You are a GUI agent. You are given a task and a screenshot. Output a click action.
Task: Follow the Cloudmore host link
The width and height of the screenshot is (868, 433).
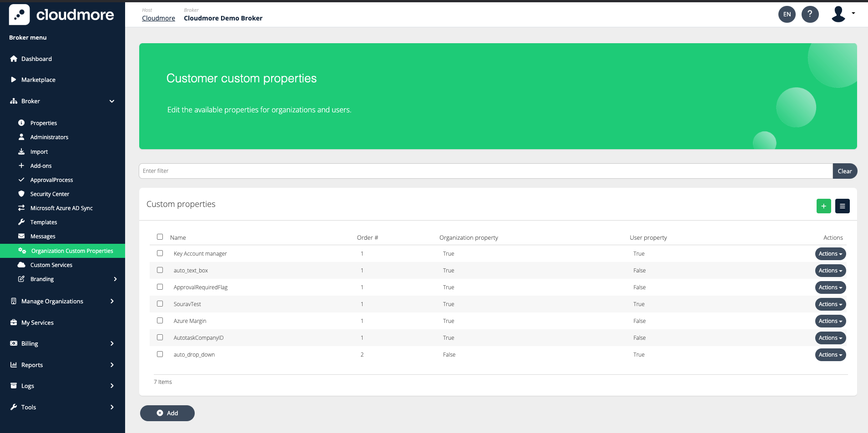(x=158, y=18)
